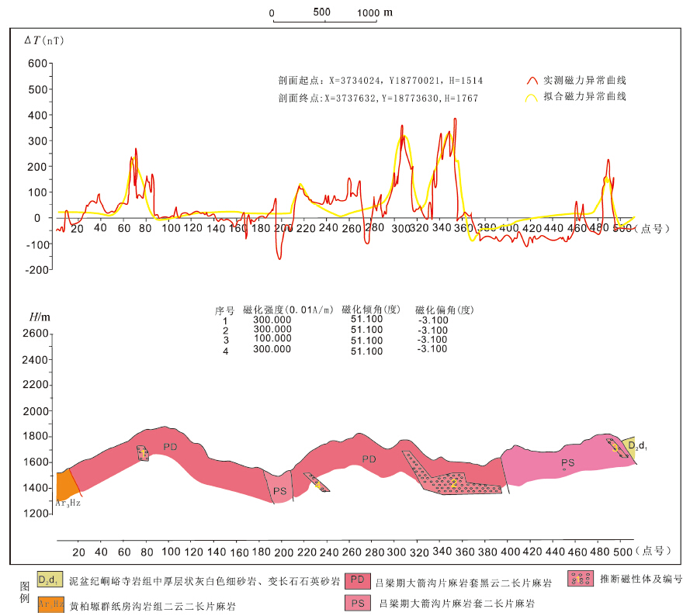
Task: Click the 磁化偏角 table column header
Action: pos(444,310)
